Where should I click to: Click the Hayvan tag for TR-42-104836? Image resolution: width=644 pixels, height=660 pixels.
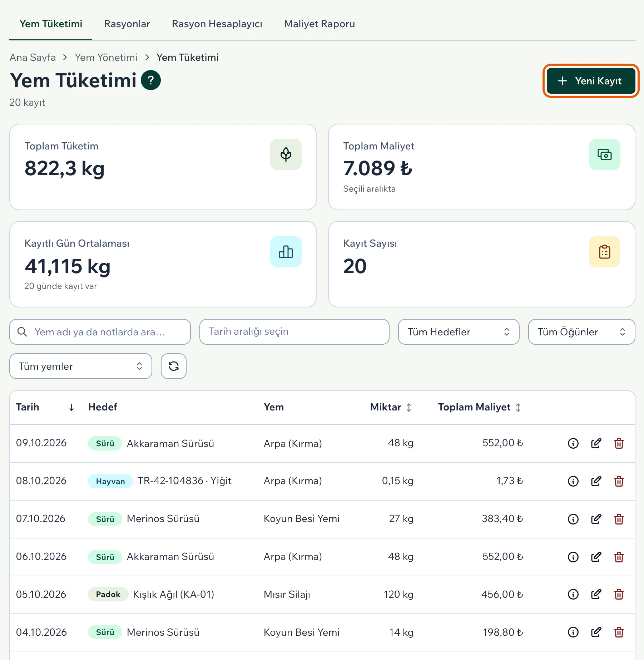tap(110, 481)
